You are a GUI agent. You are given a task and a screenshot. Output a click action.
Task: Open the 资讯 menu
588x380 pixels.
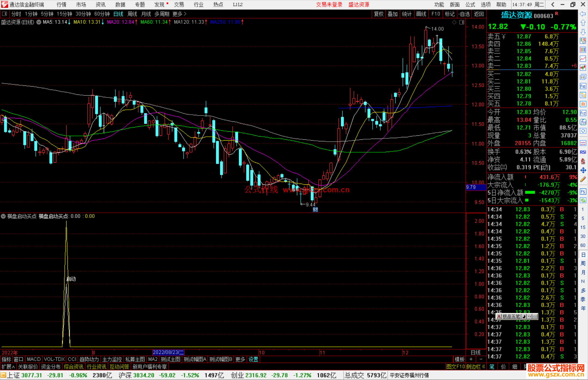[x=100, y=5]
